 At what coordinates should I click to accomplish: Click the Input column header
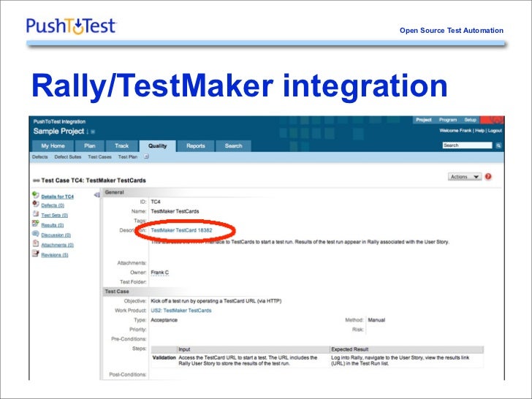tap(185, 349)
